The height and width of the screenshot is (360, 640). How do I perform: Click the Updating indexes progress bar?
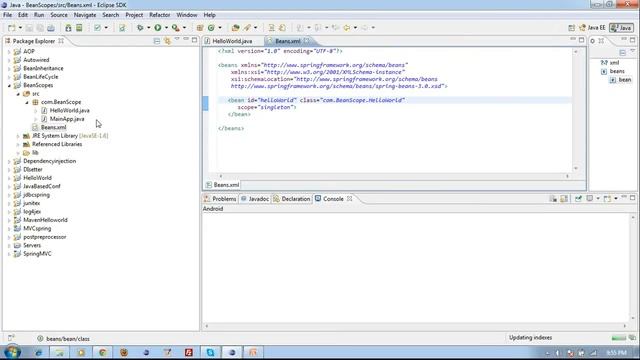(618, 338)
